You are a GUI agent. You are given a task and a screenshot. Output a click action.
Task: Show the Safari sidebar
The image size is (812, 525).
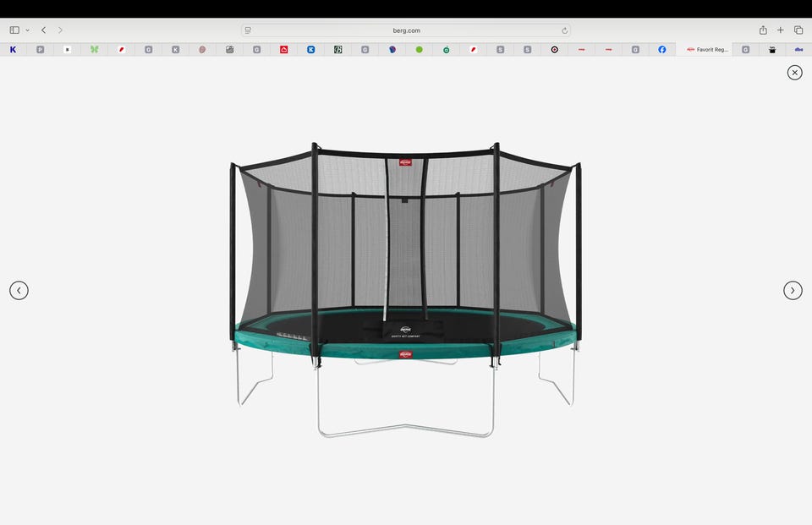14,30
